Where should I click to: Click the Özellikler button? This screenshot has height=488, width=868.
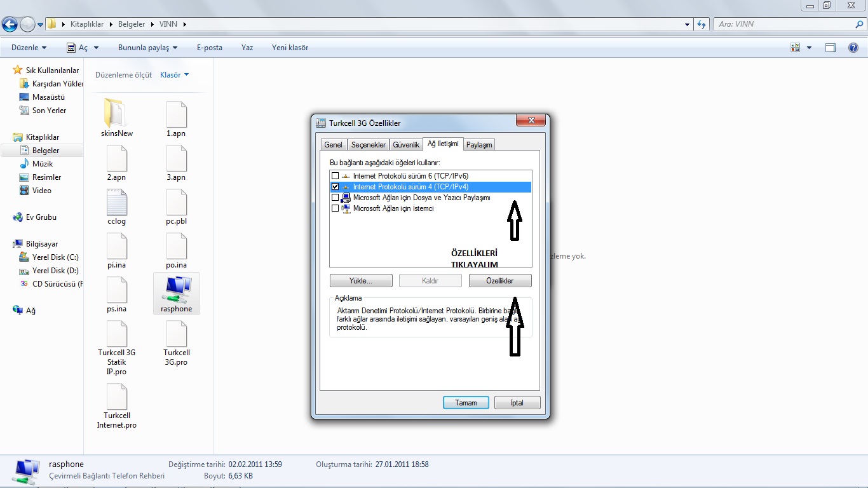pyautogui.click(x=500, y=280)
